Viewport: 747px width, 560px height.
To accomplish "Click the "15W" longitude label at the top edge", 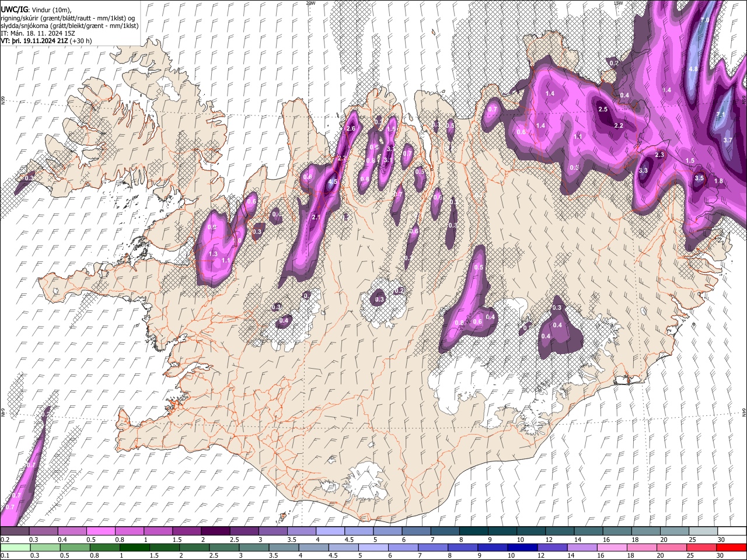I will (x=619, y=3).
